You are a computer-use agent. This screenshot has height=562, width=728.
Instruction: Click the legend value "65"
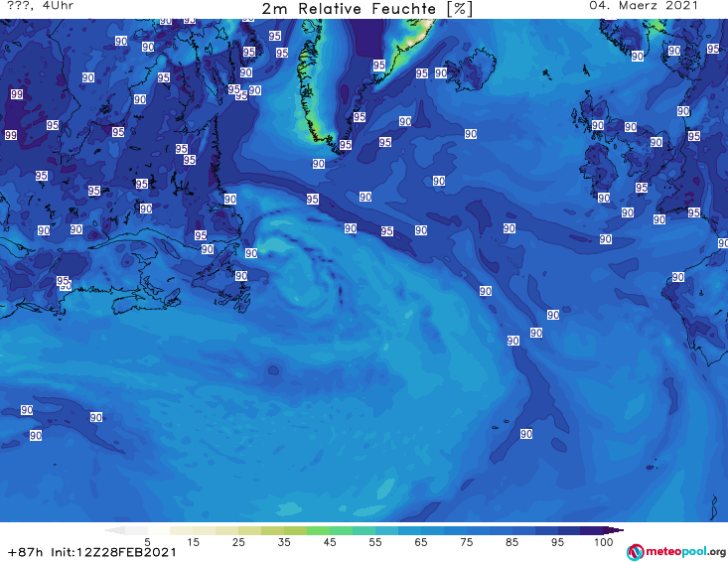(421, 542)
